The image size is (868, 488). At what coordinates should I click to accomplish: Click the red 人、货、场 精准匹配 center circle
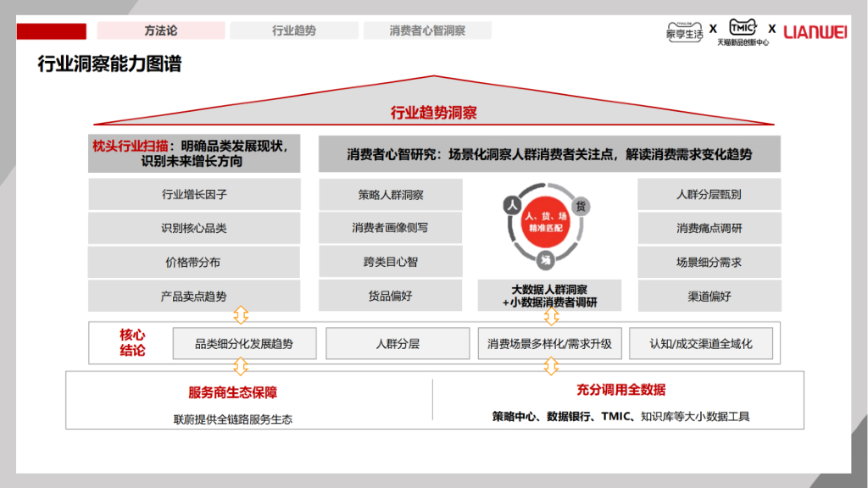[547, 224]
